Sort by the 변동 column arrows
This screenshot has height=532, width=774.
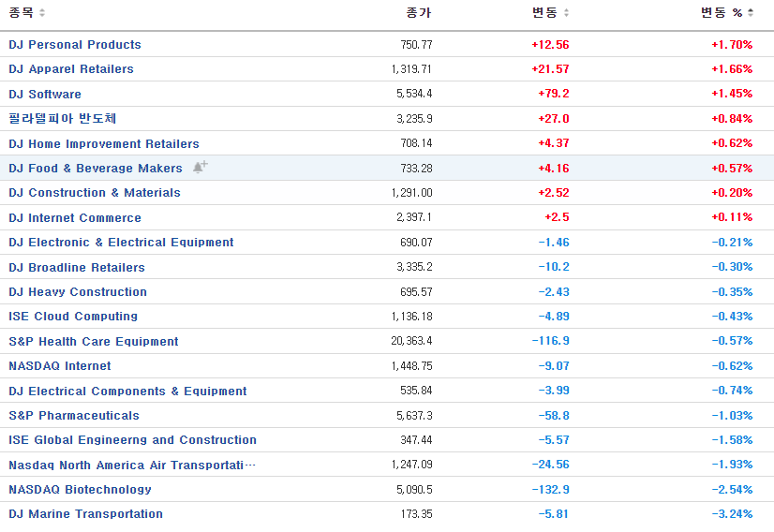pos(566,13)
